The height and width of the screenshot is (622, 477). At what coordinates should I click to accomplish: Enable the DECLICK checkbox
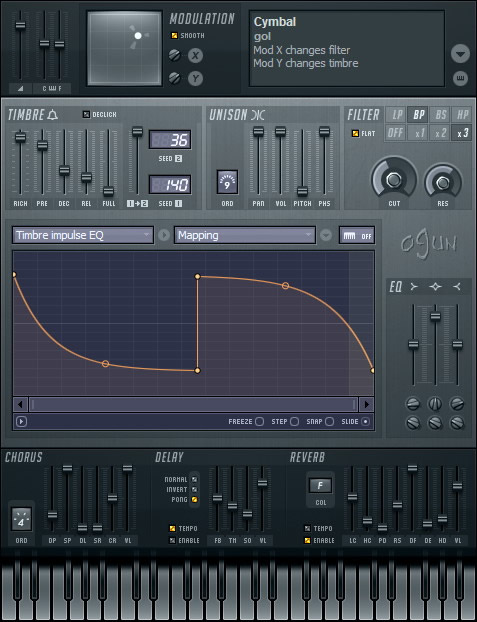(86, 115)
